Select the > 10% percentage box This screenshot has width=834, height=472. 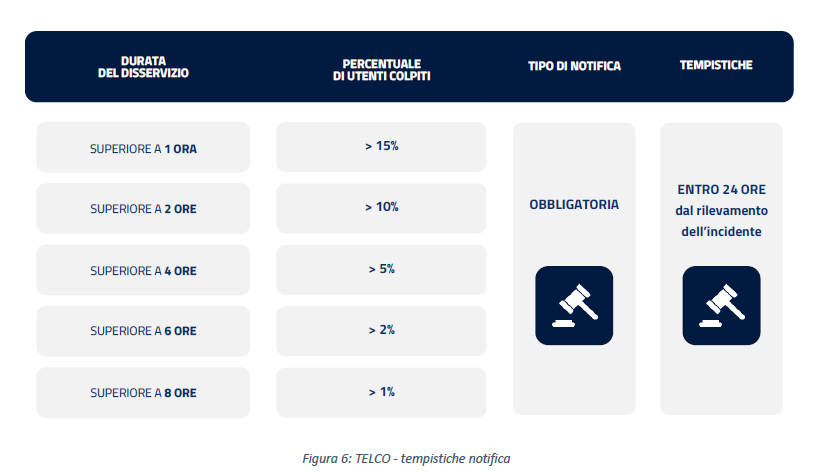381,208
